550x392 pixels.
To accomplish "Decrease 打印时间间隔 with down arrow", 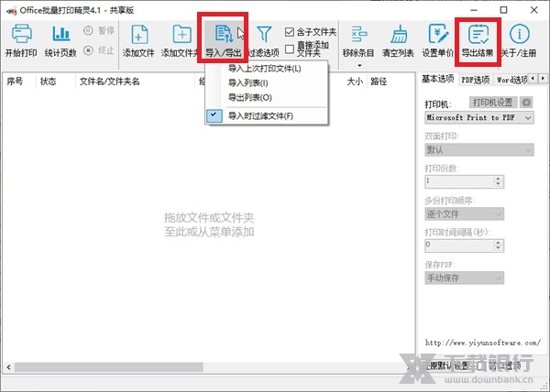I will (x=498, y=249).
